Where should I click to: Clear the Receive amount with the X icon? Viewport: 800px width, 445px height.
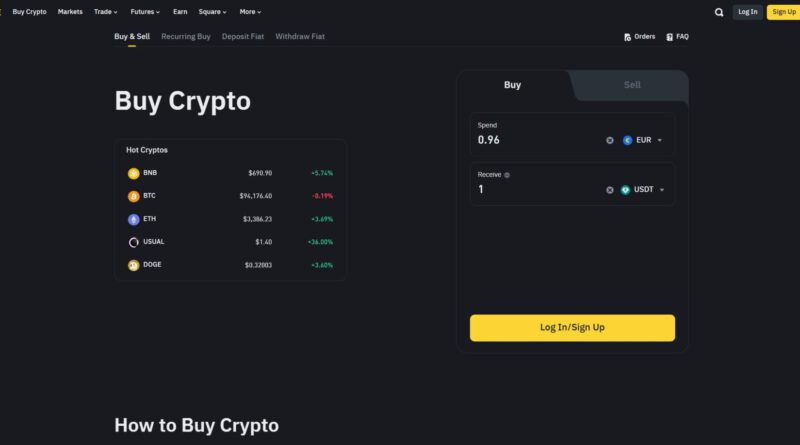[x=610, y=190]
